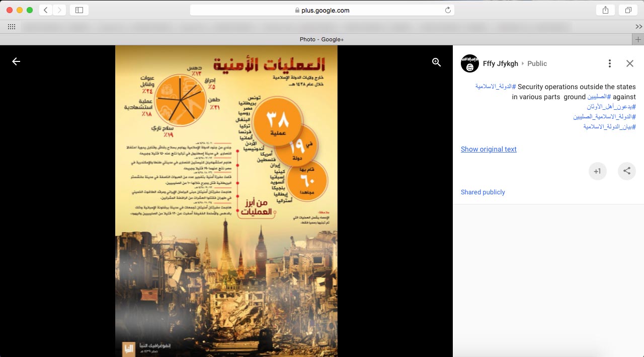This screenshot has width=644, height=357.
Task: Open the poster's profile avatar
Action: 470,63
